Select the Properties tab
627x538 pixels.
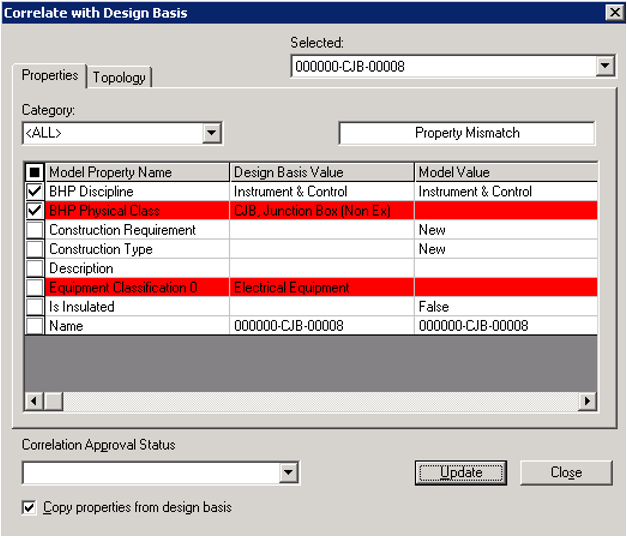pos(50,76)
